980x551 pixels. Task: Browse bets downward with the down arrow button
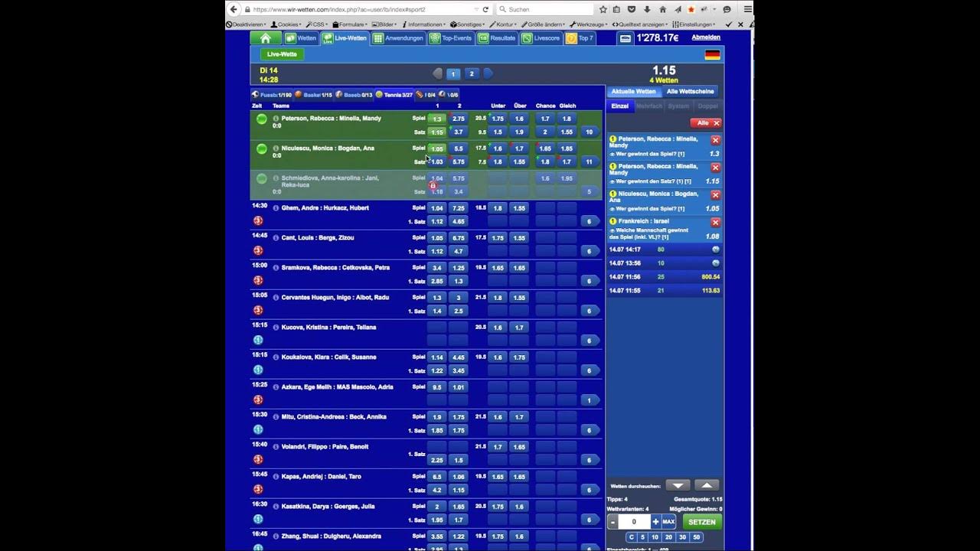[678, 485]
